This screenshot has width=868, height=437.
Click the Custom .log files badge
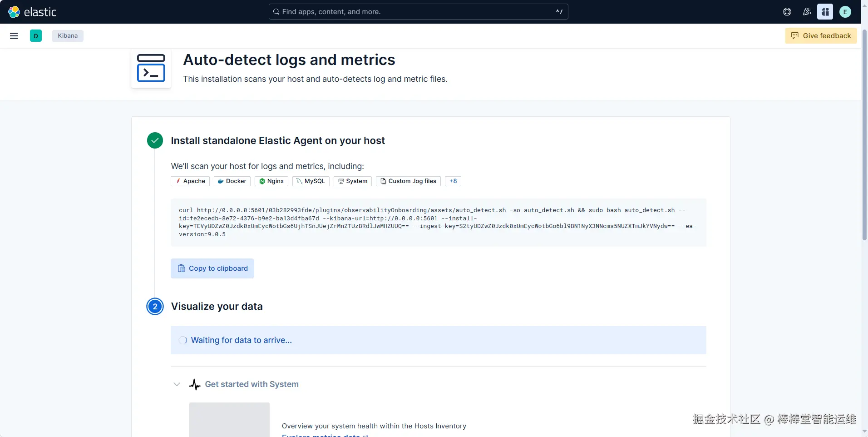pyautogui.click(x=408, y=181)
